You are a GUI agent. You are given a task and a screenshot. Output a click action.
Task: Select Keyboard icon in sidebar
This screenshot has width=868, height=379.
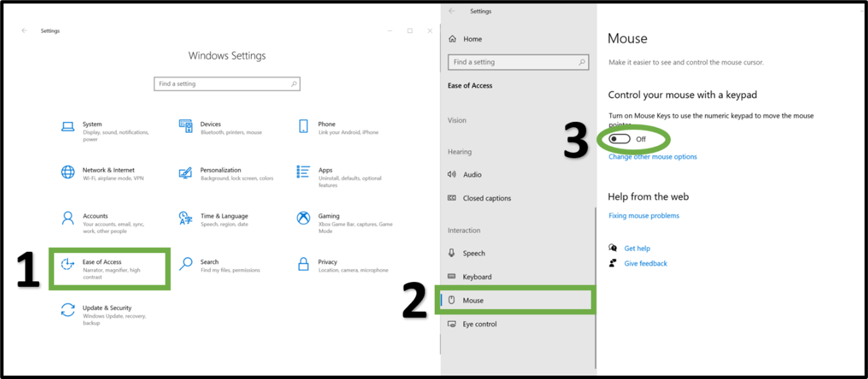pos(452,277)
